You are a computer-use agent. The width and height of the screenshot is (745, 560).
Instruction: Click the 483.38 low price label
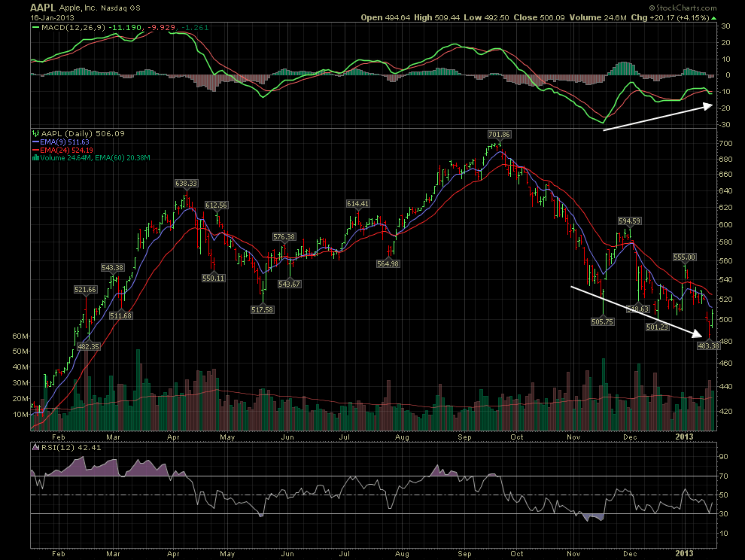(x=708, y=345)
